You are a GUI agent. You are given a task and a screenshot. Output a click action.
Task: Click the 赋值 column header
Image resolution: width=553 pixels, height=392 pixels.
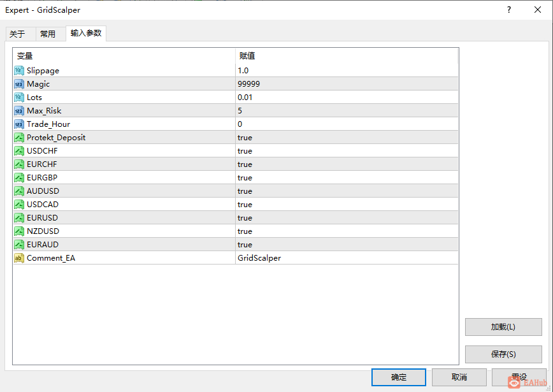point(347,55)
